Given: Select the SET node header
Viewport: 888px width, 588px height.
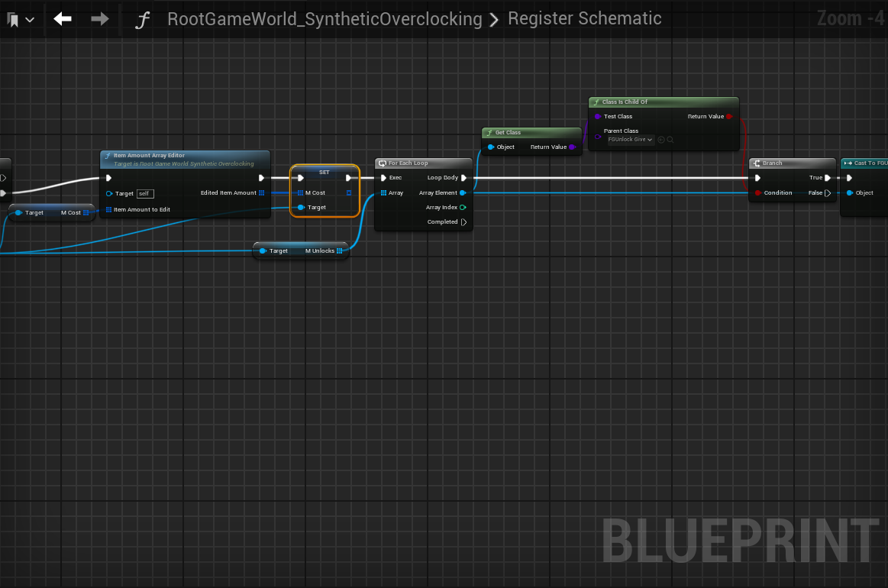Looking at the screenshot, I should [324, 173].
